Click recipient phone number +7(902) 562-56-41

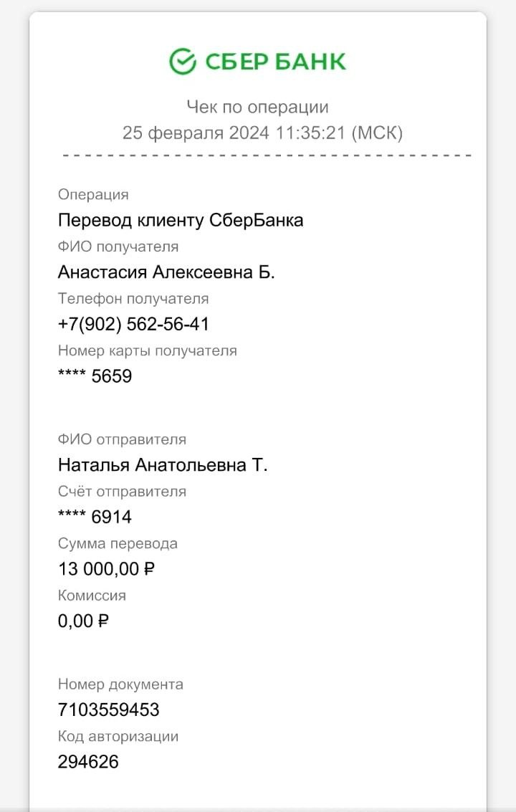133,324
